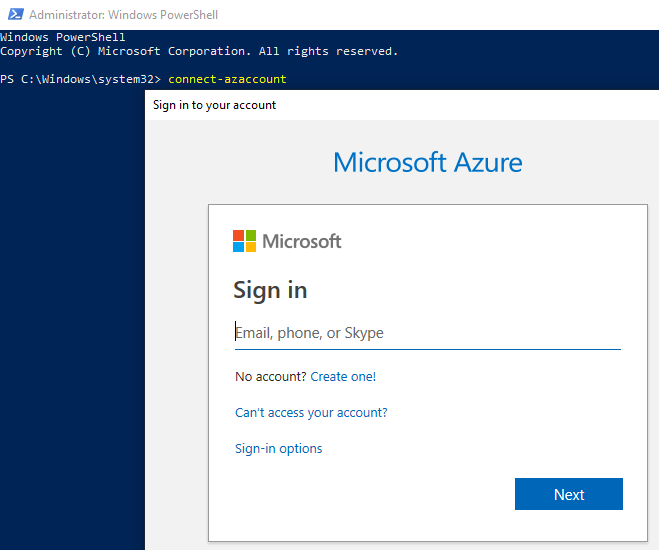The width and height of the screenshot is (659, 550).
Task: Click blank white space left of Next button
Action: pos(370,494)
